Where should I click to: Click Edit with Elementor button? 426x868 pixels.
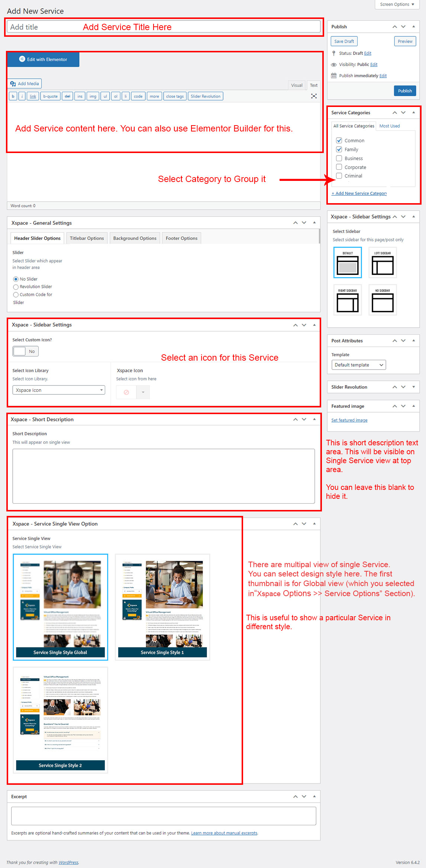point(43,59)
